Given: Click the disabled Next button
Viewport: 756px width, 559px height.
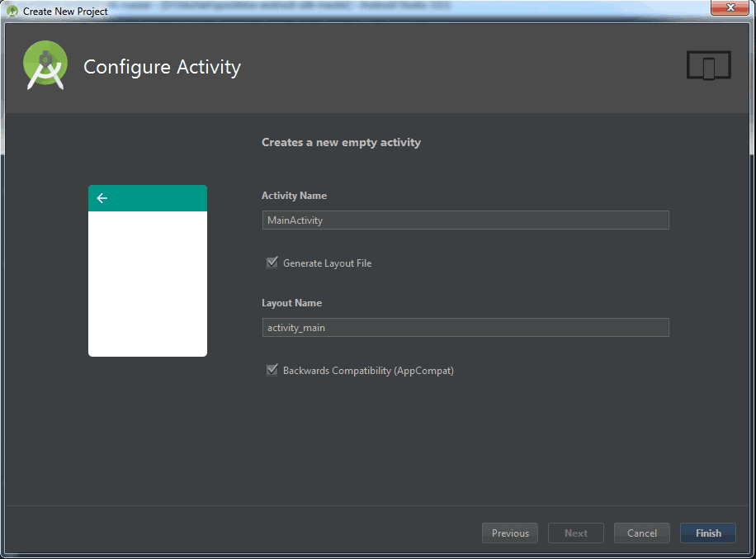Looking at the screenshot, I should pos(576,533).
